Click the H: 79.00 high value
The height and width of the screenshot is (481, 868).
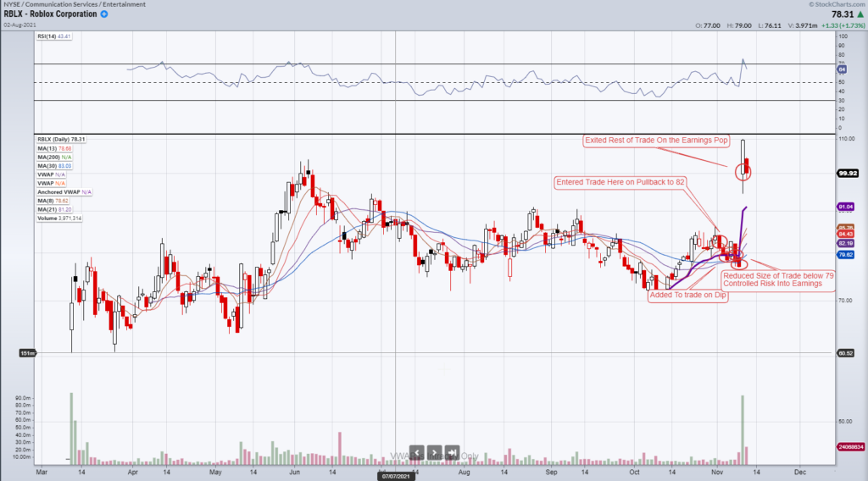[739, 25]
